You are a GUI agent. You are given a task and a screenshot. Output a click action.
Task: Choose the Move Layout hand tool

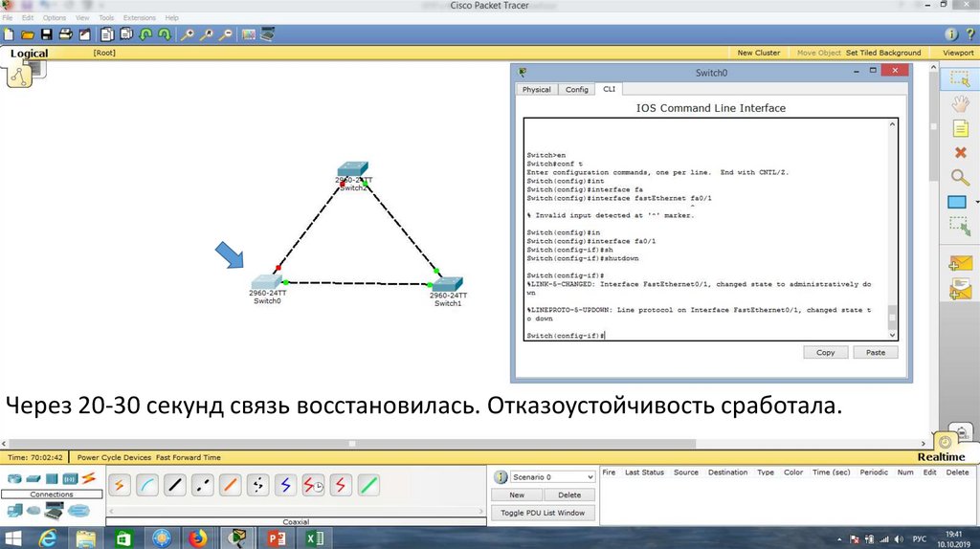(960, 103)
